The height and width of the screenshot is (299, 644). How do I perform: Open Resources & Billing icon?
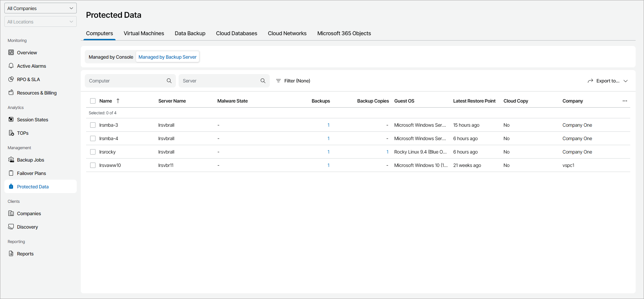pos(11,93)
